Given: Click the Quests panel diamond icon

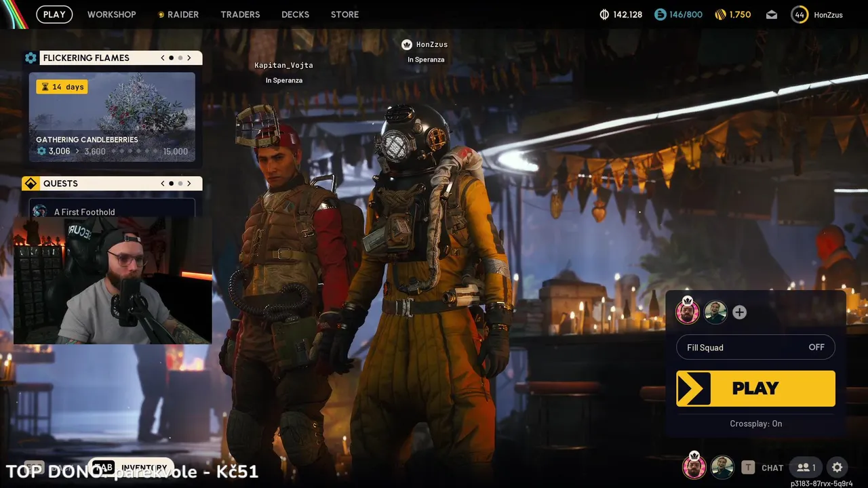Looking at the screenshot, I should 31,184.
